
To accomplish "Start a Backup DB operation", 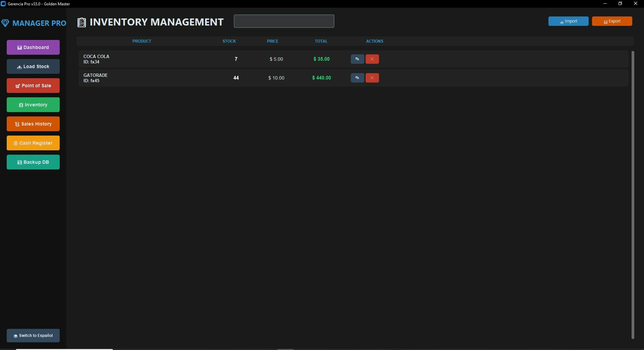I will [x=33, y=162].
